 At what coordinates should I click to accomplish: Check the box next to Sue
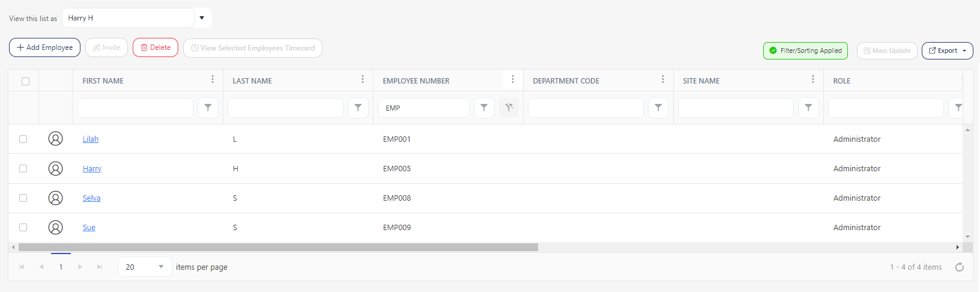pos(23,228)
